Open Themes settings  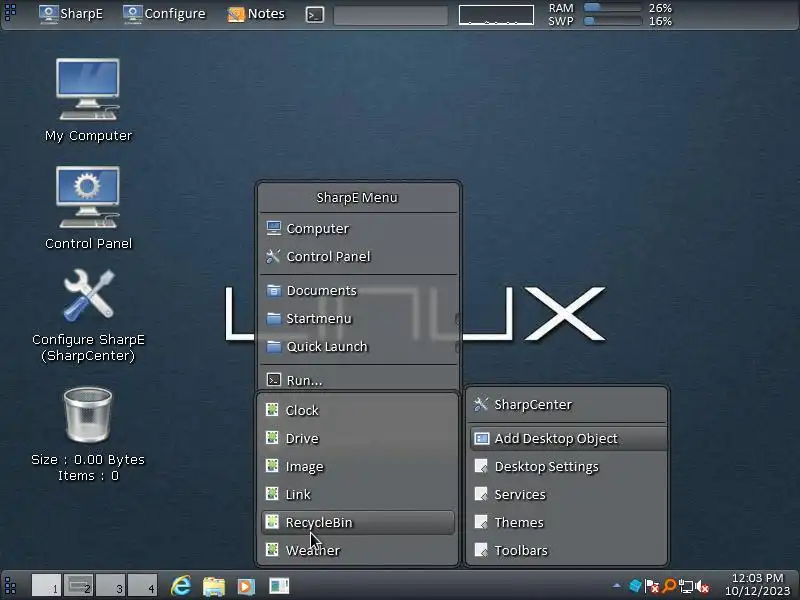567,522
